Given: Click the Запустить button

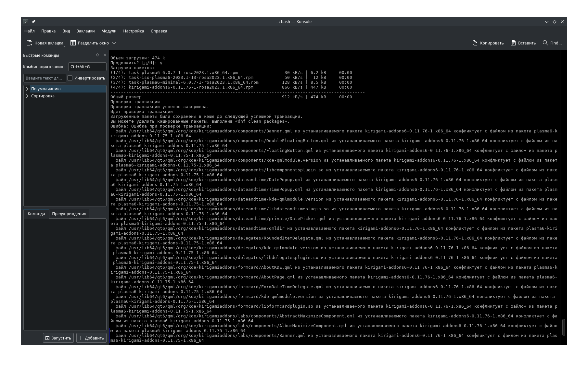Looking at the screenshot, I should (x=58, y=338).
